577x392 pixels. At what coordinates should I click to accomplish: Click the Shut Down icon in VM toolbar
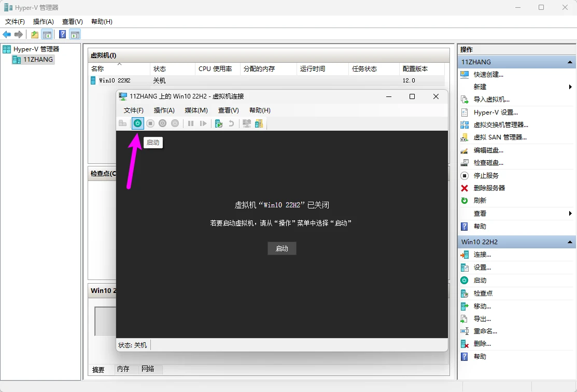click(x=163, y=123)
